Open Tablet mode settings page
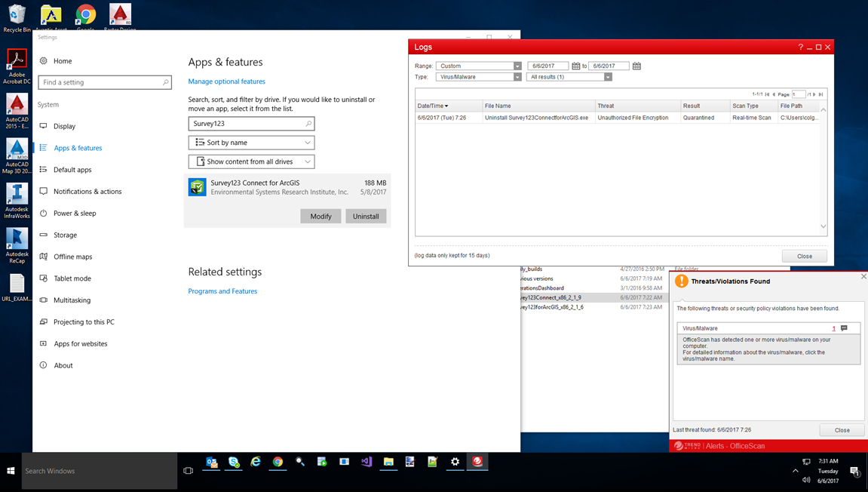Image resolution: width=868 pixels, height=492 pixels. [72, 278]
